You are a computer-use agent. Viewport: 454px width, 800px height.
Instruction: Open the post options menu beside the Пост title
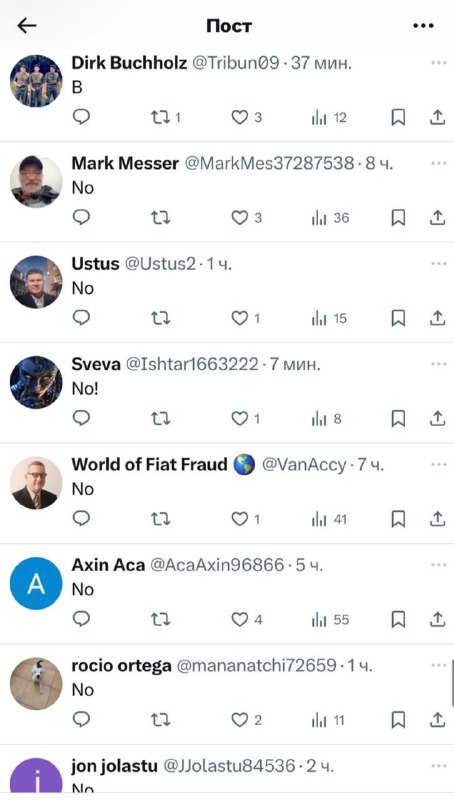(x=423, y=26)
